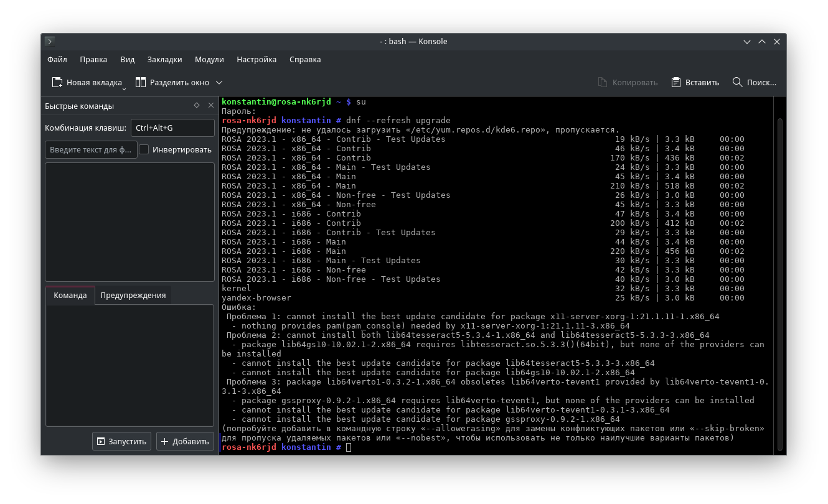This screenshot has height=504, width=828.
Task: Open the Модули menu
Action: (x=209, y=60)
